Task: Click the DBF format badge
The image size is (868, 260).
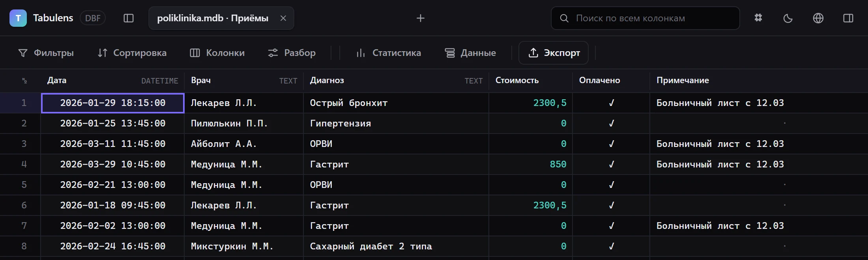Action: click(93, 18)
